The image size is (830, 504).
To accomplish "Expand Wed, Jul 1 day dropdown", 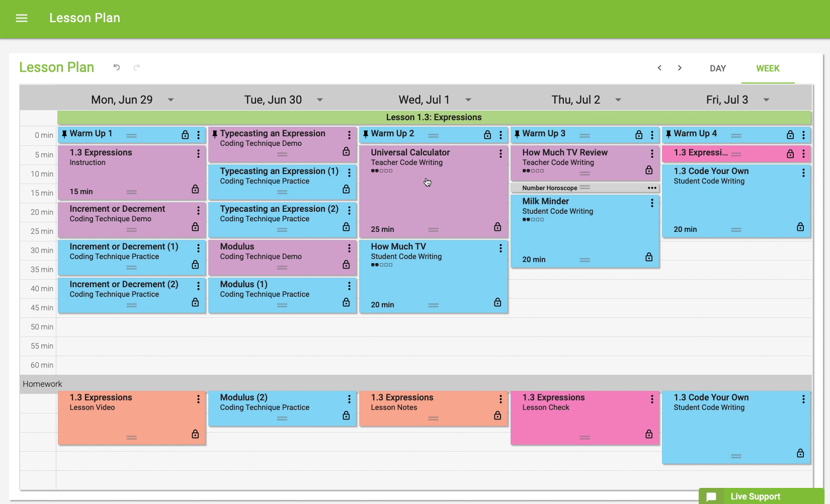I will coord(468,100).
